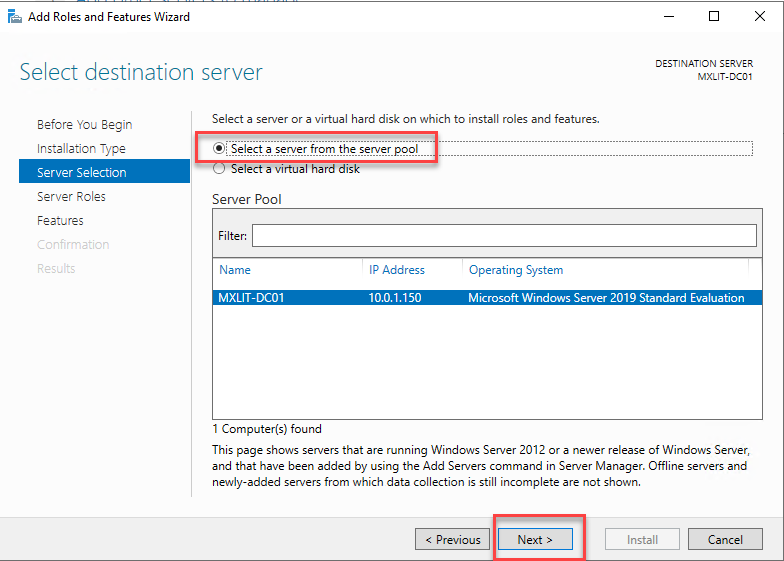Open the Features step in sidebar
This screenshot has width=784, height=561.
60,221
